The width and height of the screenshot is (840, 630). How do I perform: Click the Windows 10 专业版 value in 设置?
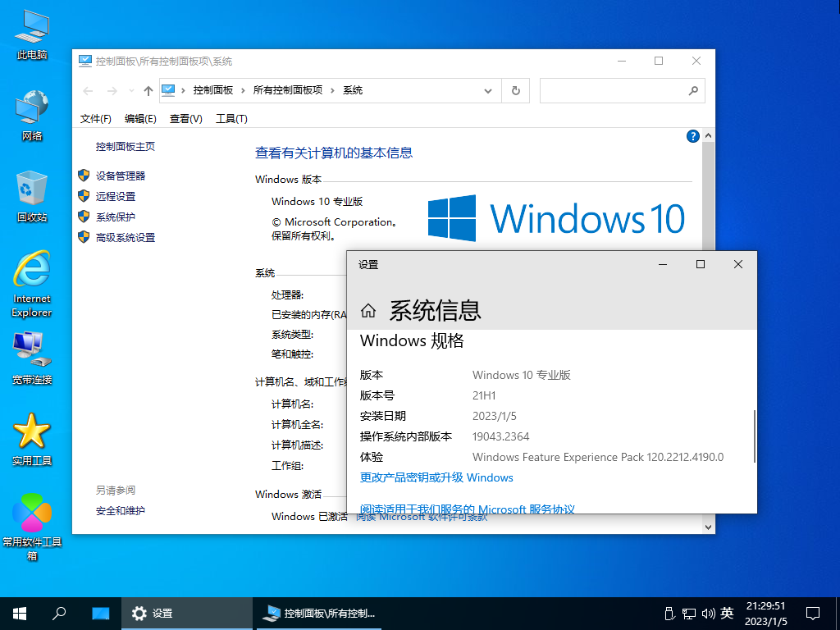point(521,375)
